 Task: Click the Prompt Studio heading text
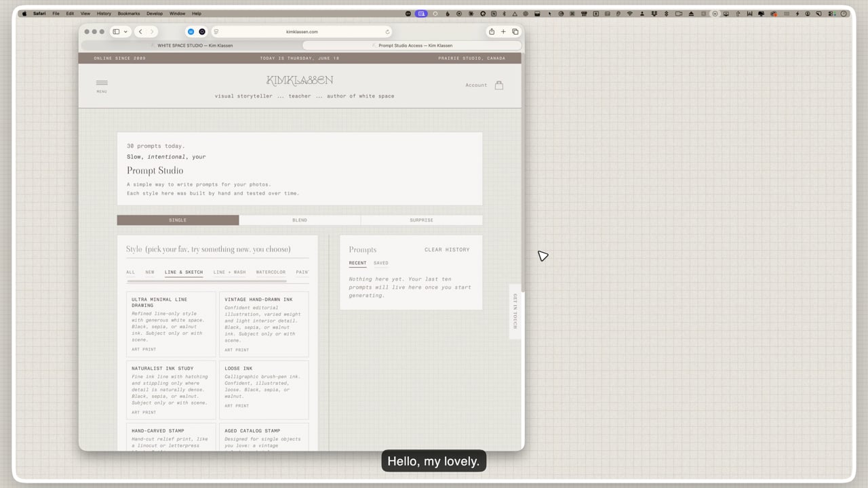click(155, 171)
